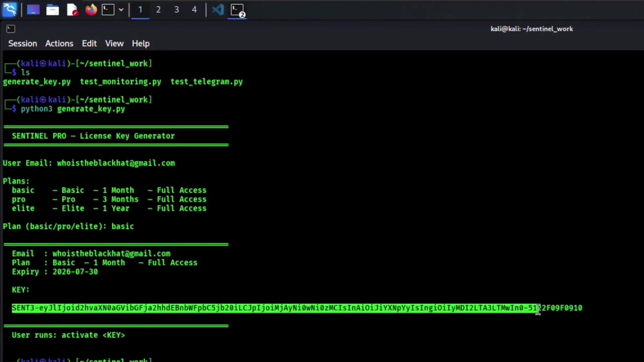Screen dimensions: 644x362
Task: Click the pro 3 Months plan row
Action: click(109, 199)
